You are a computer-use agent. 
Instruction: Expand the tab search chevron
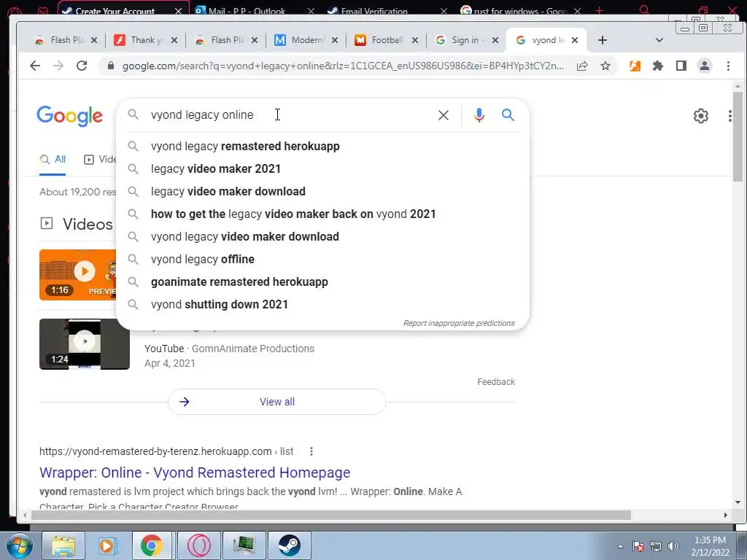point(659,40)
